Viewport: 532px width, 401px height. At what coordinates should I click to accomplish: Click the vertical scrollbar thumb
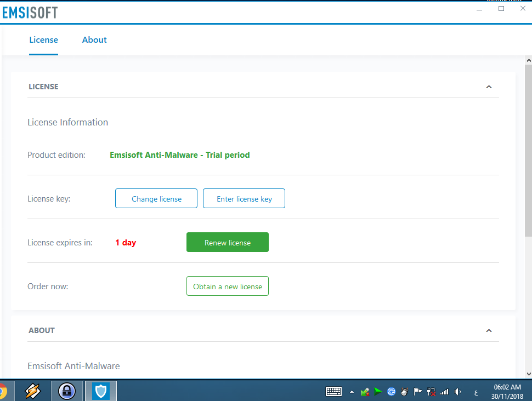(529, 151)
